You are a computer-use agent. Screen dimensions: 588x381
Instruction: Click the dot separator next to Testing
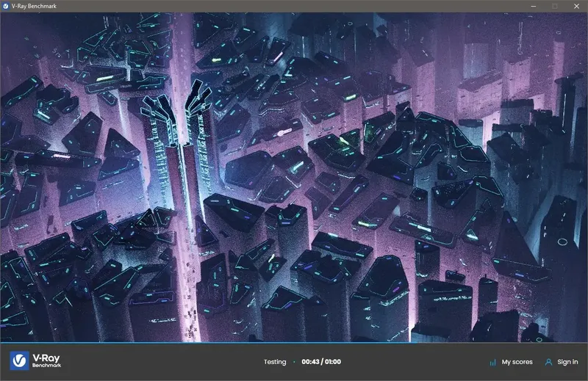coord(294,362)
